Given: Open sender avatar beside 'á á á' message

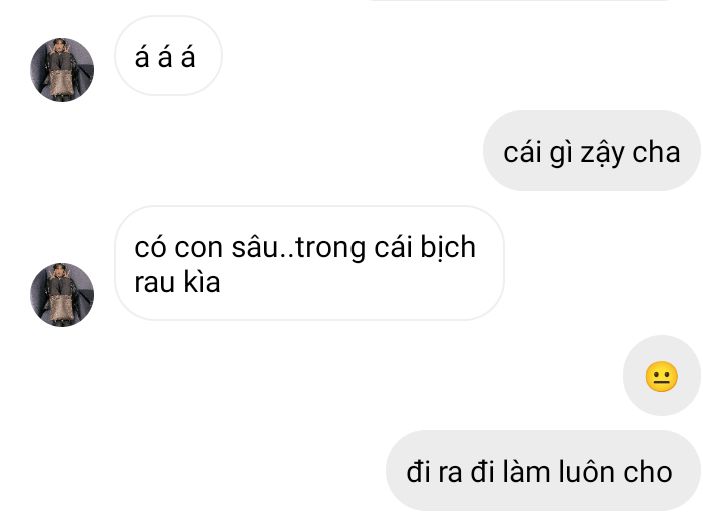Looking at the screenshot, I should [62, 69].
